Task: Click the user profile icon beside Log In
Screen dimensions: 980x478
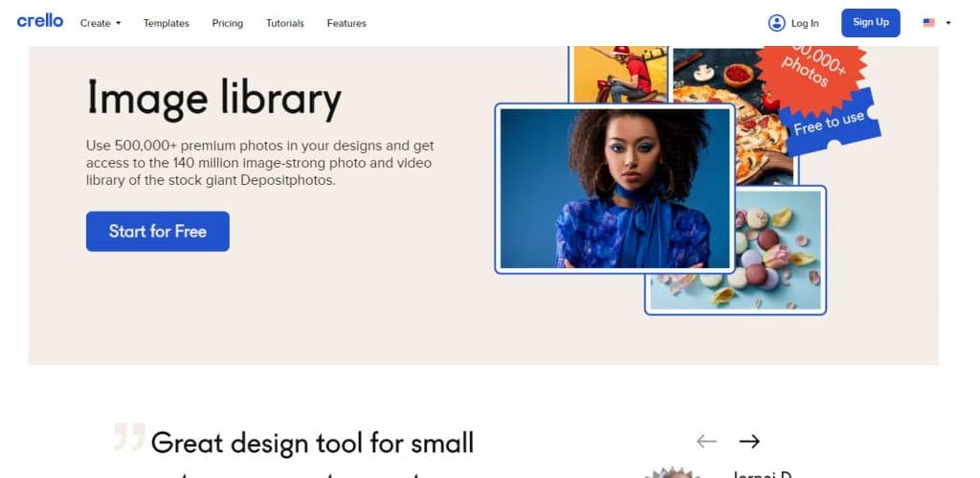Action: click(x=776, y=23)
